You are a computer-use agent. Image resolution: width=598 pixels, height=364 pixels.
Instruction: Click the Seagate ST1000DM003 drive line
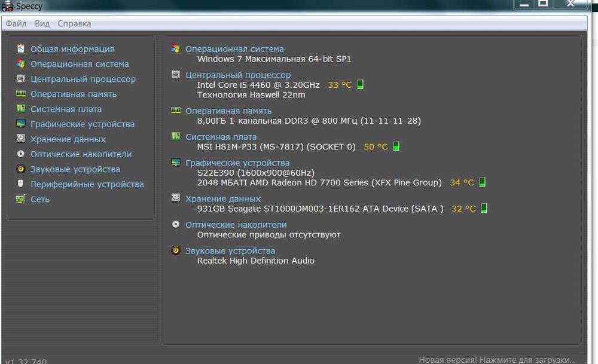coord(321,209)
